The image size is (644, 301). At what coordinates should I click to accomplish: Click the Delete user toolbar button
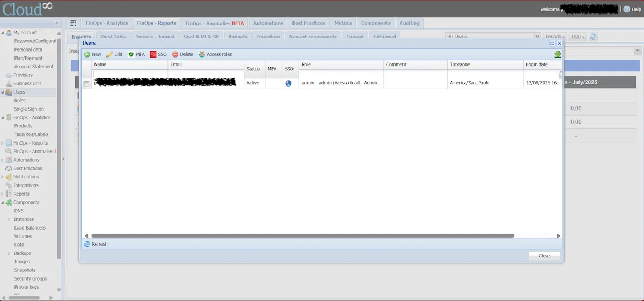tap(182, 54)
